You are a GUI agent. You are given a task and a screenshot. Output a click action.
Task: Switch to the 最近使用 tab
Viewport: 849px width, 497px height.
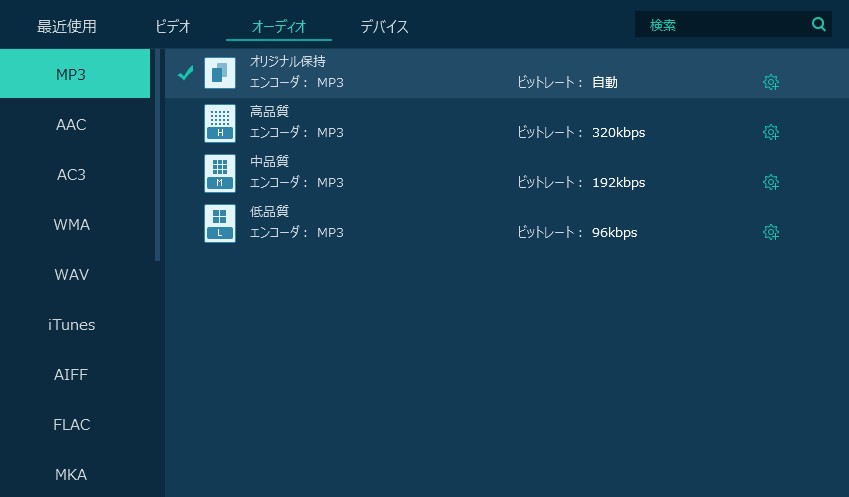tap(67, 26)
